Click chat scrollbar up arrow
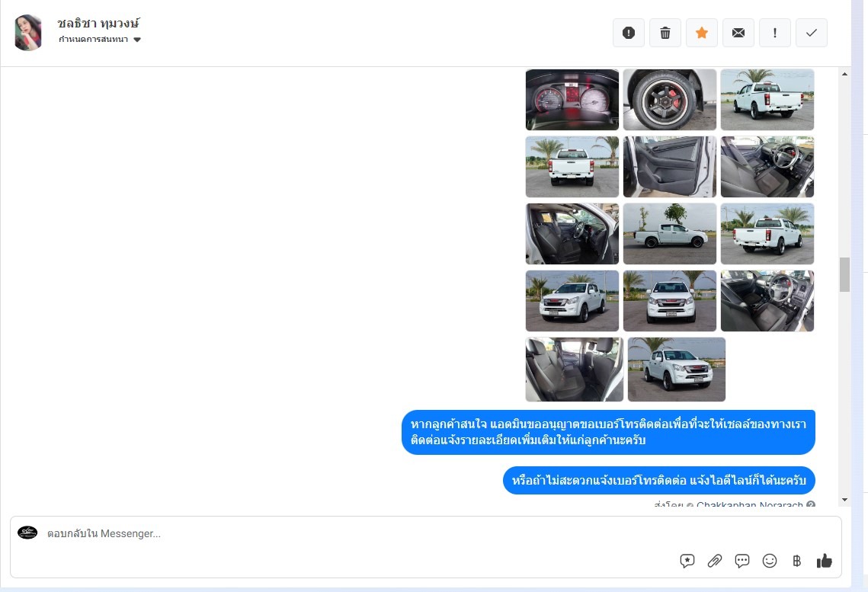The image size is (868, 592). tap(844, 74)
